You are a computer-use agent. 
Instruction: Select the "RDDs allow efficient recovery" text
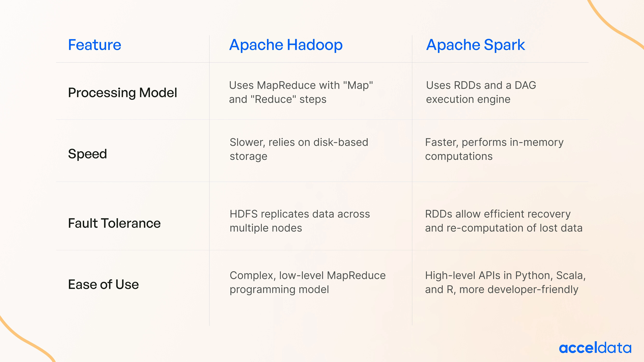pos(498,214)
